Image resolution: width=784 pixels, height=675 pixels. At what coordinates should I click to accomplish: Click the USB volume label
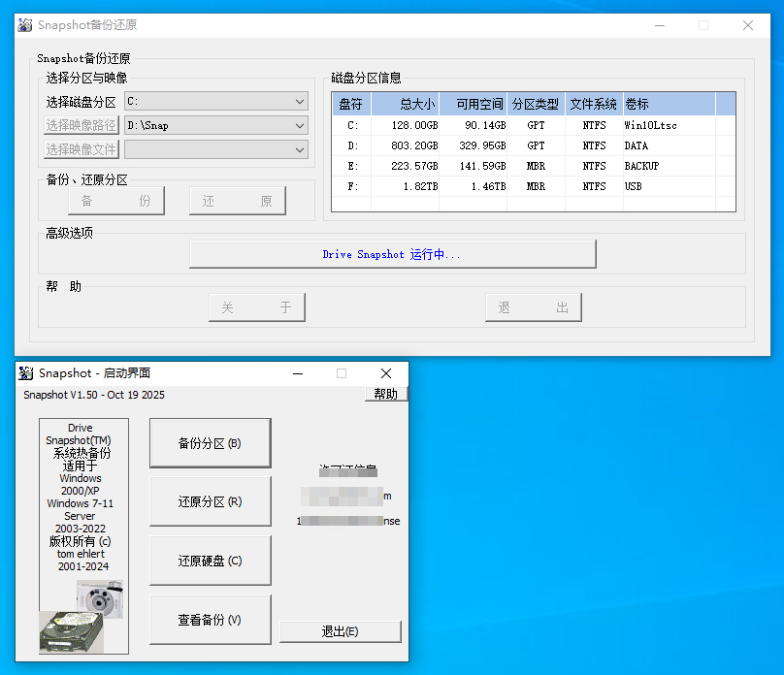633,186
